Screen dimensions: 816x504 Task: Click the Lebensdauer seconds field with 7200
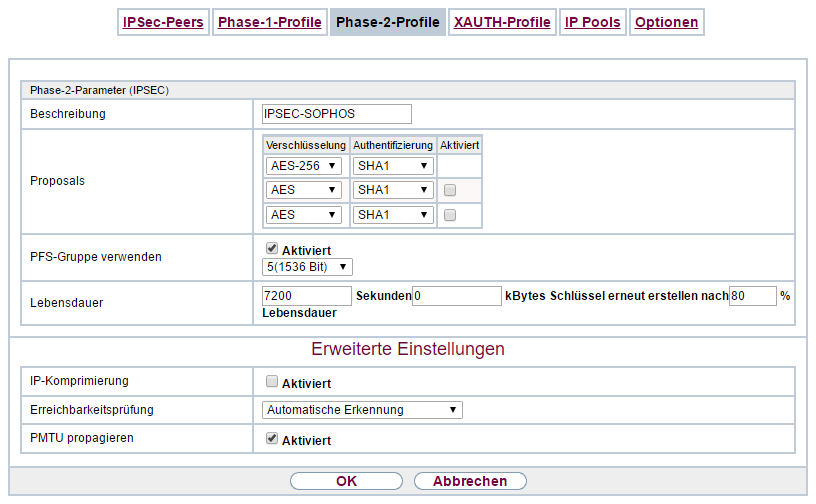(x=307, y=296)
